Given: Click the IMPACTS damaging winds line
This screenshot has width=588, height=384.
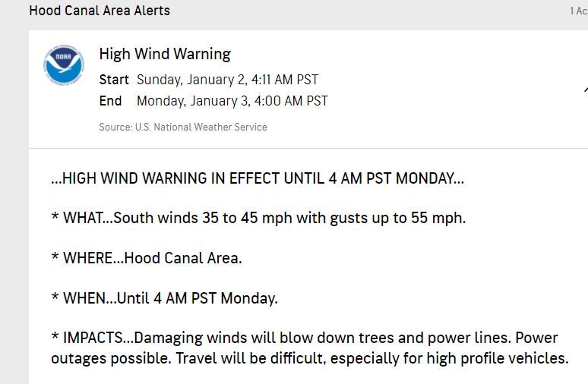Looking at the screenshot, I should pos(280,338).
